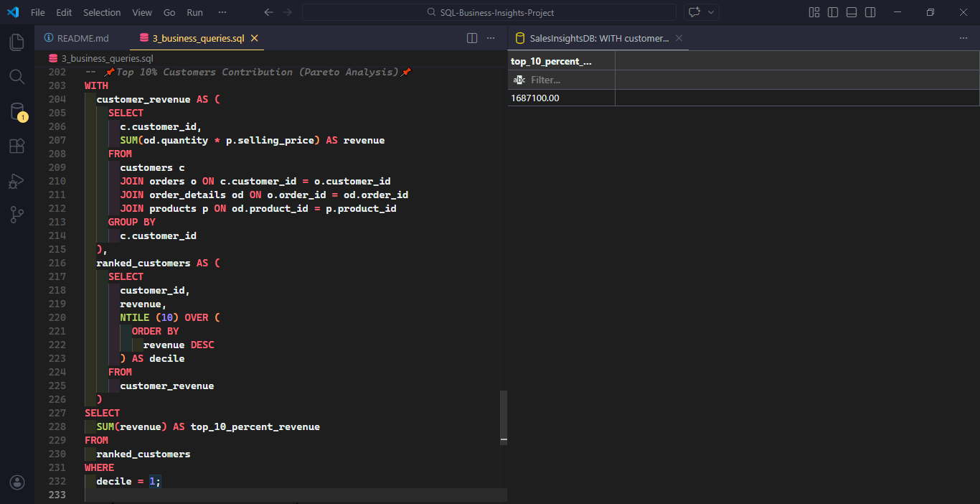Click the editor vertical scrollbar thumb

(x=504, y=416)
